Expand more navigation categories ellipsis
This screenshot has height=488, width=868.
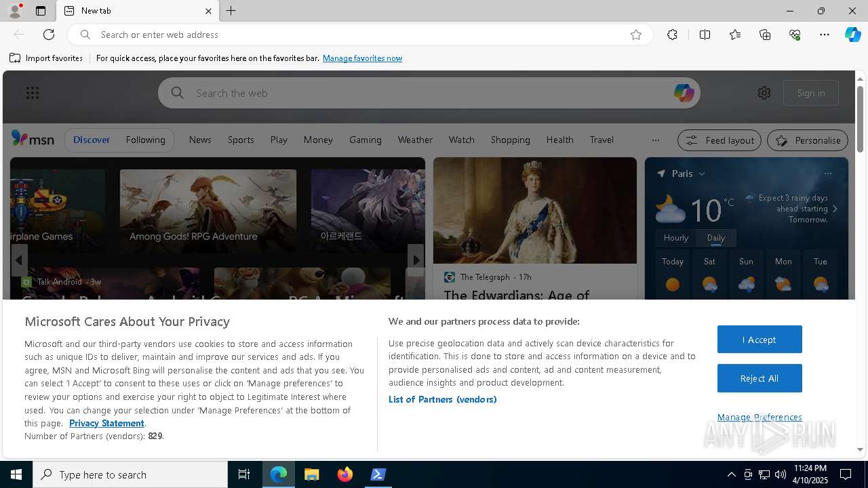655,140
